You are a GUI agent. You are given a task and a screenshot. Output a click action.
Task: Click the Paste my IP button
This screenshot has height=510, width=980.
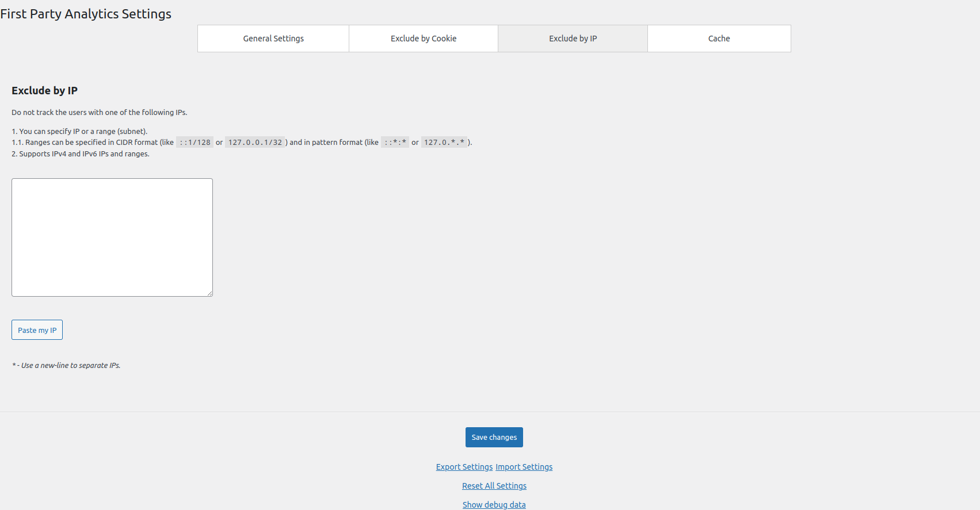coord(37,330)
